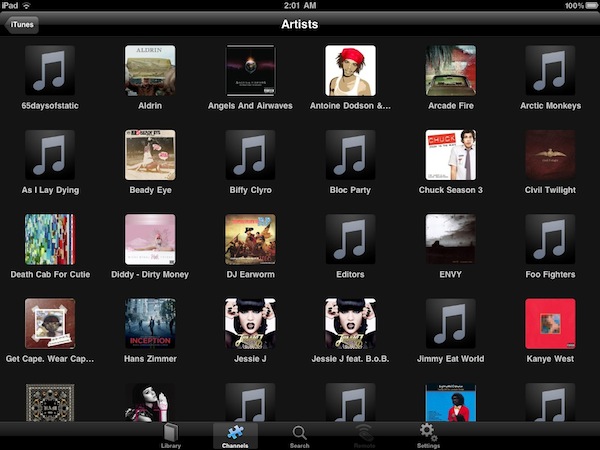Click the Angels And Airwaves label

[x=250, y=106]
